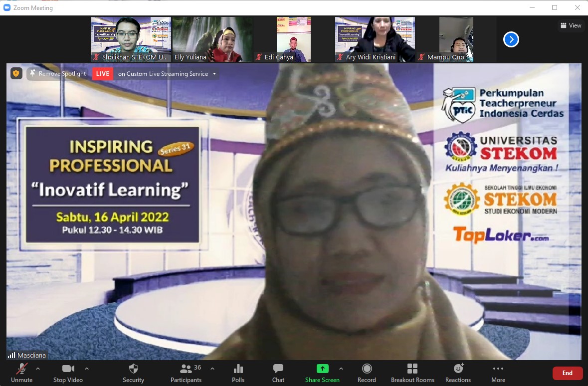Screen dimensions: 588x386
Task: Open Breakout Rooms
Action: point(412,373)
